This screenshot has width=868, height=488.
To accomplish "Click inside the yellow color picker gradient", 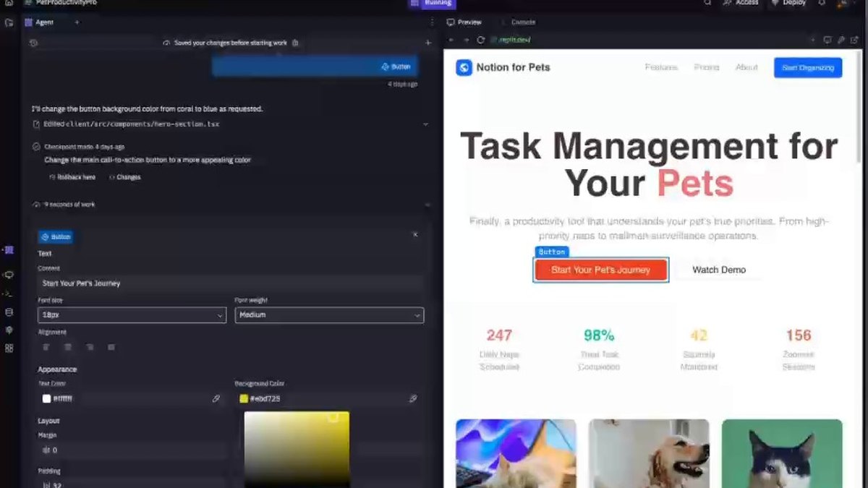I will [x=297, y=448].
